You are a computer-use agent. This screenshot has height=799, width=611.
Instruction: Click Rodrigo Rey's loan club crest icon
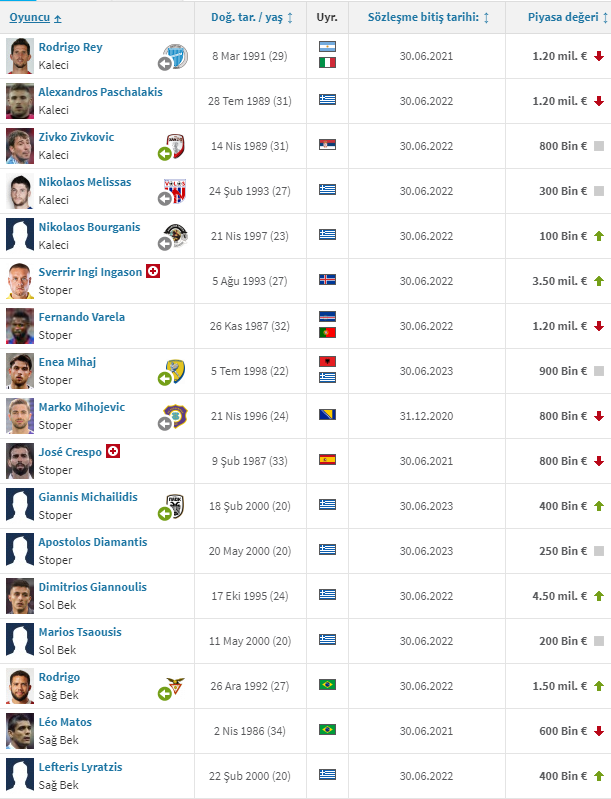[176, 56]
